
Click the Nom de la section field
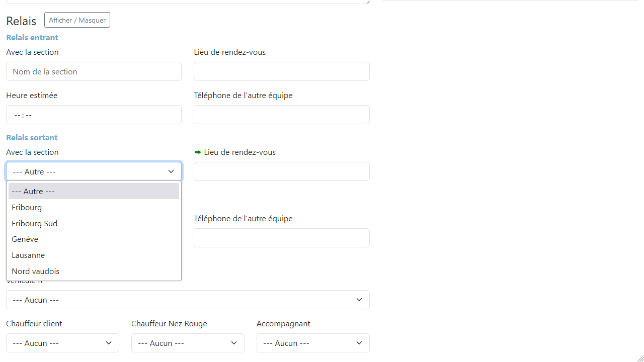tap(94, 71)
